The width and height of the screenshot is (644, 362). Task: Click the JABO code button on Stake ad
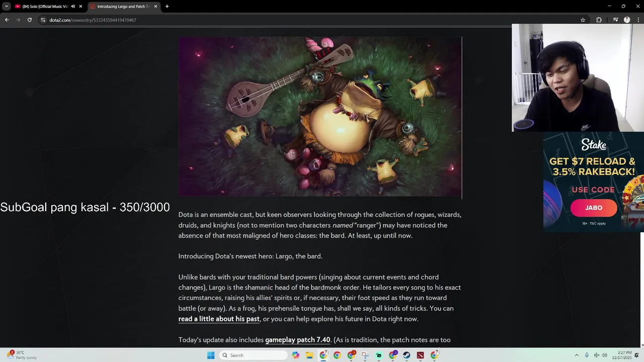[x=594, y=208]
